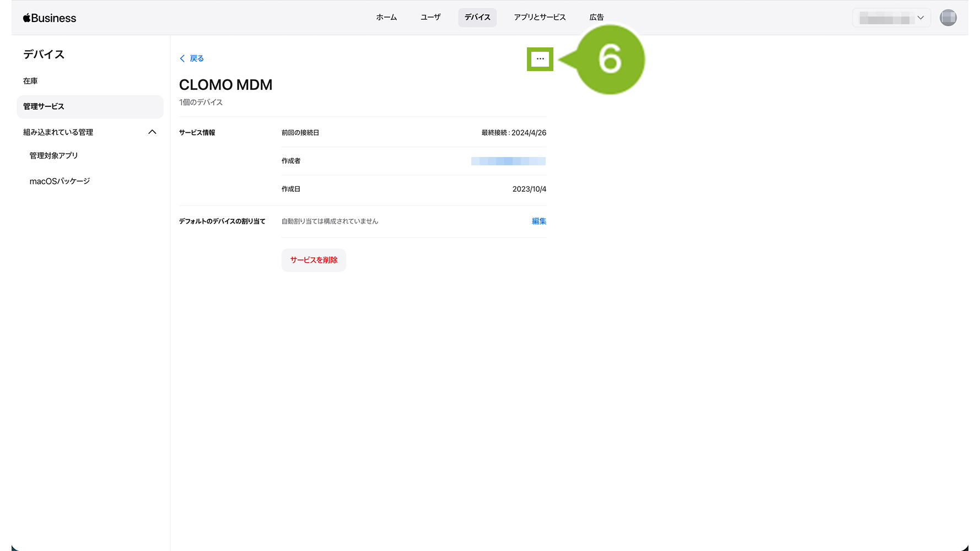The height and width of the screenshot is (551, 980).
Task: Open the user profile avatar
Action: (x=947, y=18)
